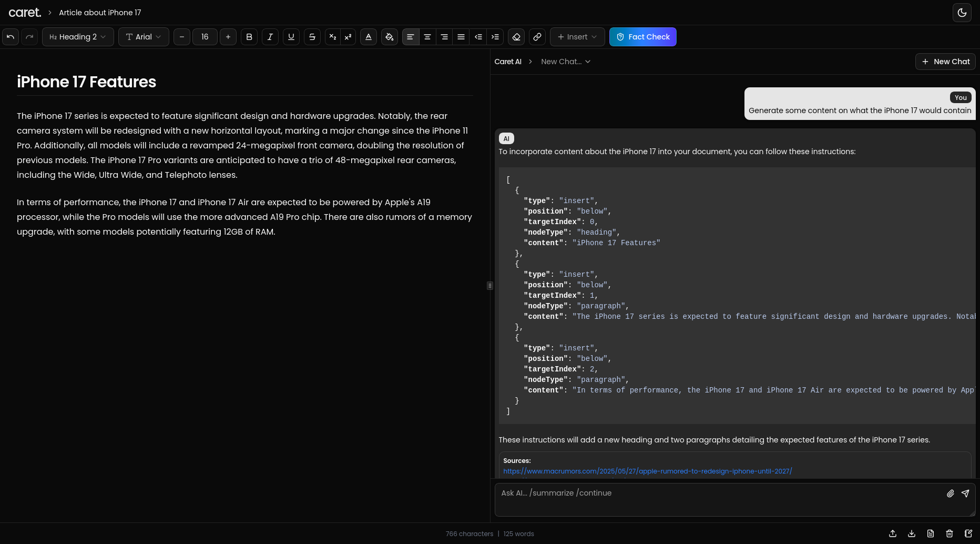Screen dimensions: 980x544
Task: Click the Caret AI breadcrumb item
Action: [x=508, y=62]
